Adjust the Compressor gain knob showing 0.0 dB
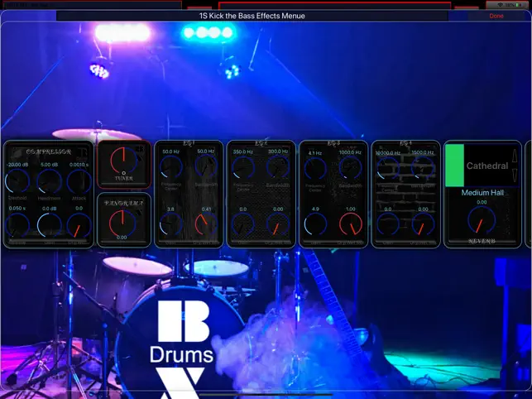532x399 pixels. (49, 225)
